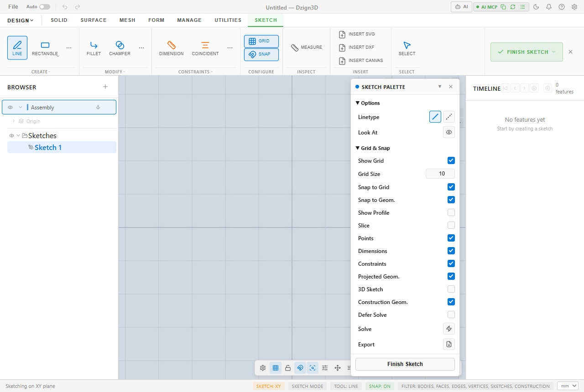This screenshot has height=392, width=584.
Task: Enable the Show Profile checkbox
Action: 451,212
